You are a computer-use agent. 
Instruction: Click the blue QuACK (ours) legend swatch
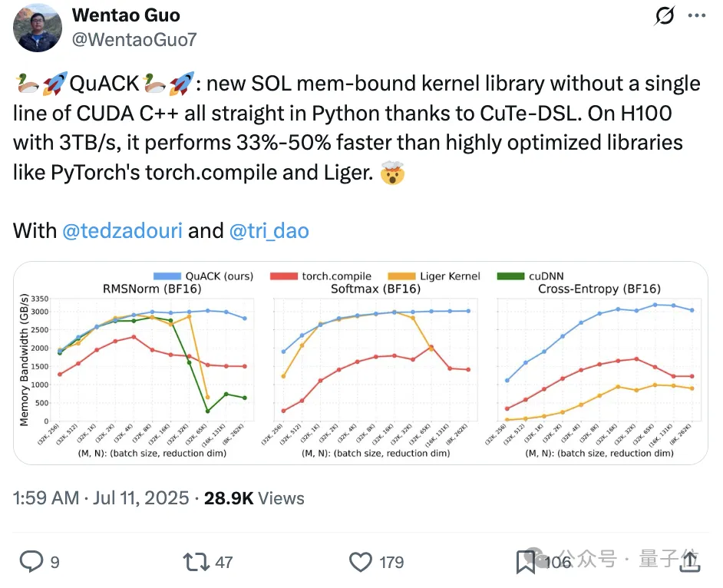[163, 276]
